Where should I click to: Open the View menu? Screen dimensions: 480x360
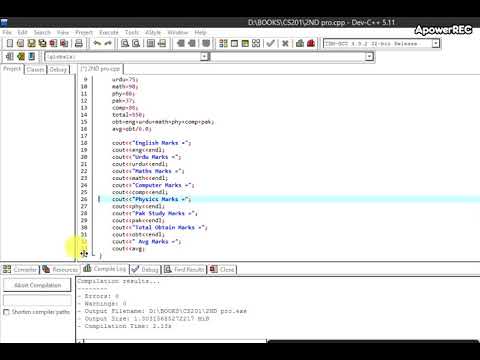pyautogui.click(x=63, y=32)
